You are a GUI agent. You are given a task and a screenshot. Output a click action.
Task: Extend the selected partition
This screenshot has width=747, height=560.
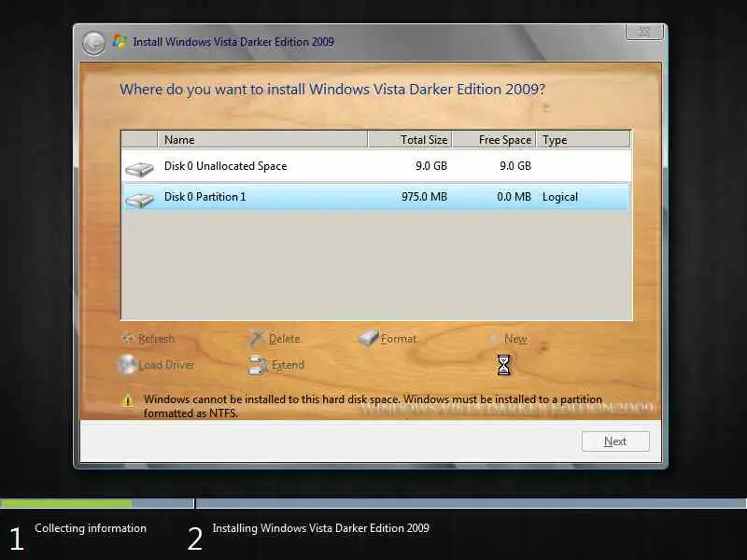(x=288, y=365)
